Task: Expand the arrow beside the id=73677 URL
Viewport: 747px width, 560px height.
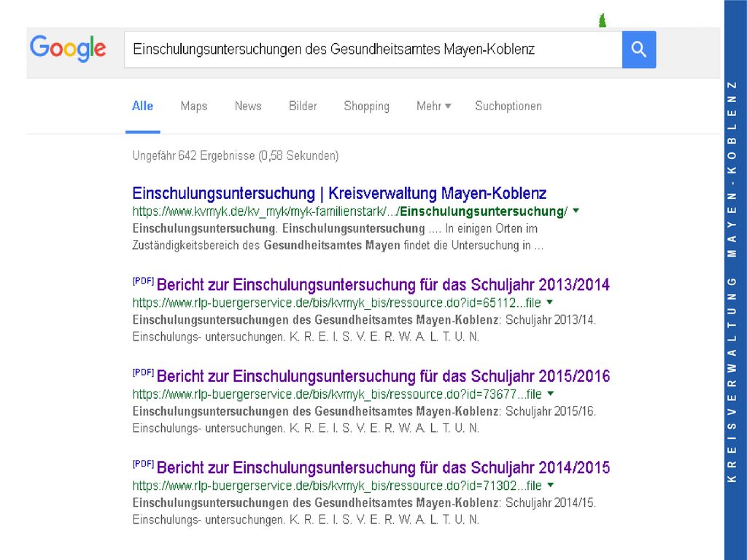Action: (551, 393)
